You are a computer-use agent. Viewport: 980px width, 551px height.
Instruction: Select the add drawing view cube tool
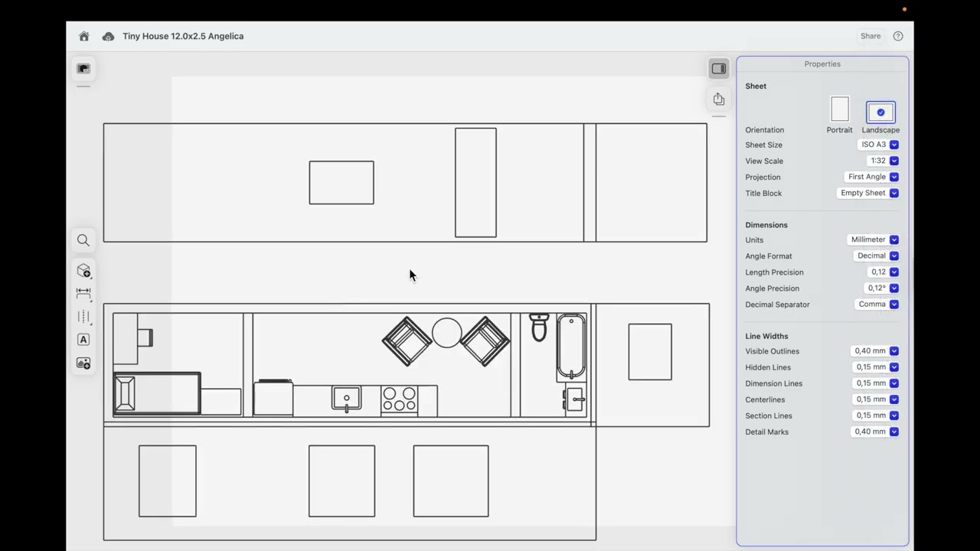(83, 271)
